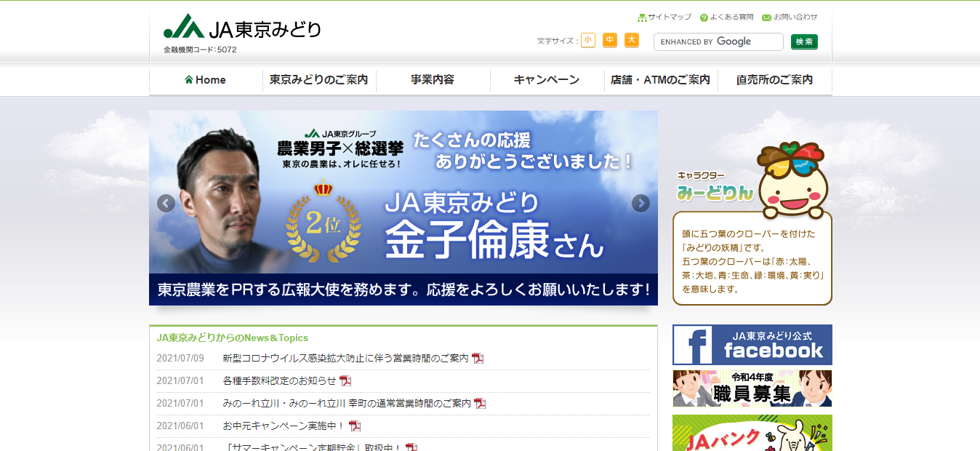Viewport: 980px width, 451px height.
Task: Open サマーキャンペーン定期貯金 news
Action: pyautogui.click(x=313, y=447)
